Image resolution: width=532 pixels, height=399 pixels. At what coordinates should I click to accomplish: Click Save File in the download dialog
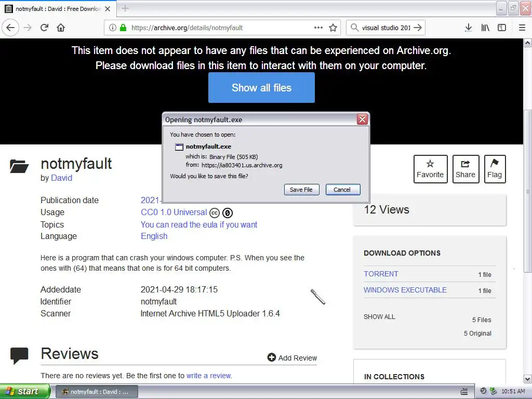[301, 190]
